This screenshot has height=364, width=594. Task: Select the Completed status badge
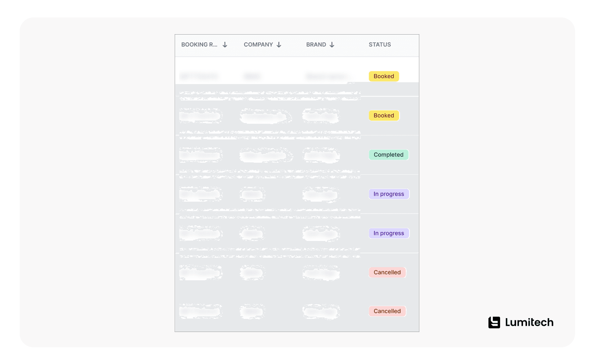pos(389,155)
